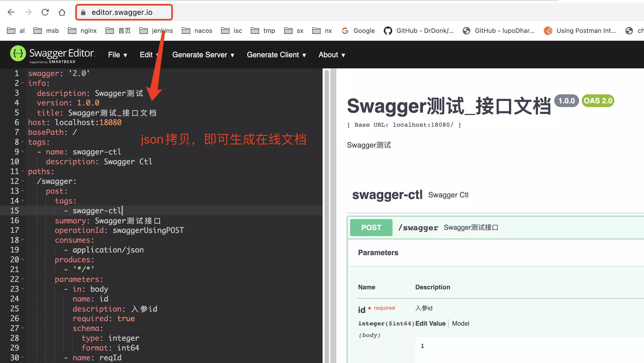Open the File menu
This screenshot has height=363, width=644.
118,55
